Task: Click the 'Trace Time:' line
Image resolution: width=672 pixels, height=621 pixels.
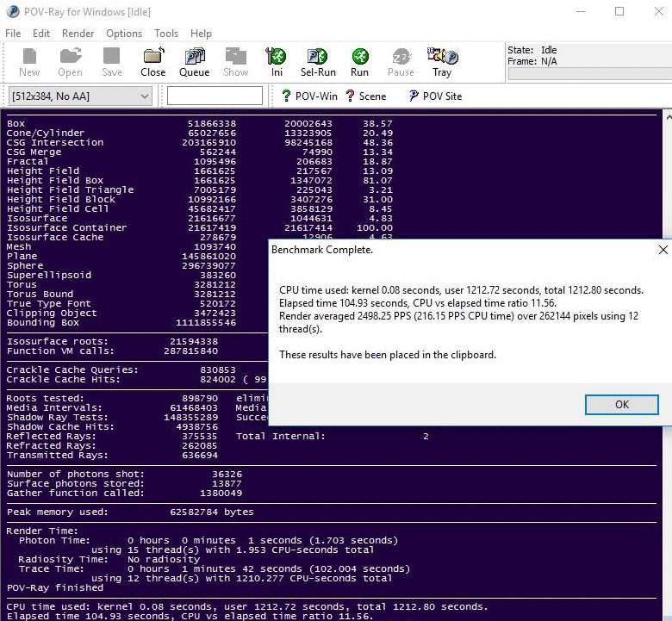Action: 215,568
